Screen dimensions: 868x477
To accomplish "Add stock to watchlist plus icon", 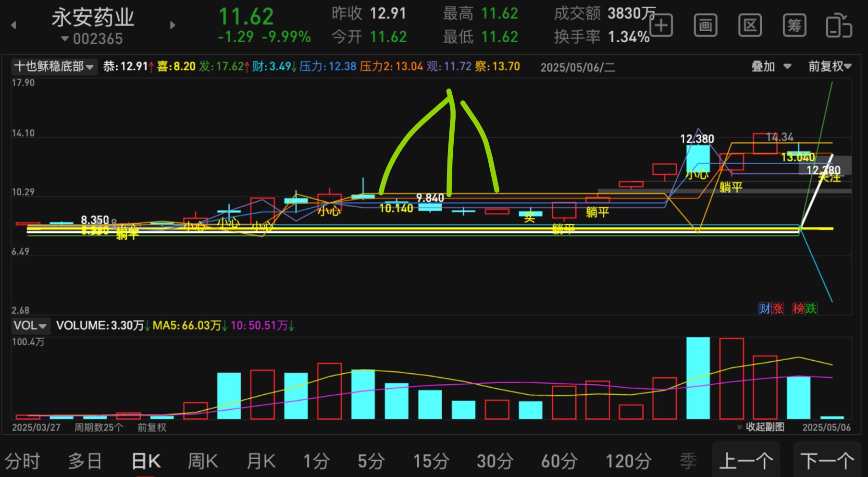I will click(661, 25).
